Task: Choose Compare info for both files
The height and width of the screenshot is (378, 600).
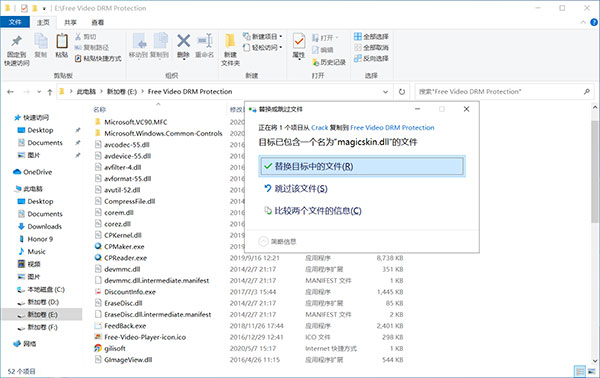Action: (313, 211)
